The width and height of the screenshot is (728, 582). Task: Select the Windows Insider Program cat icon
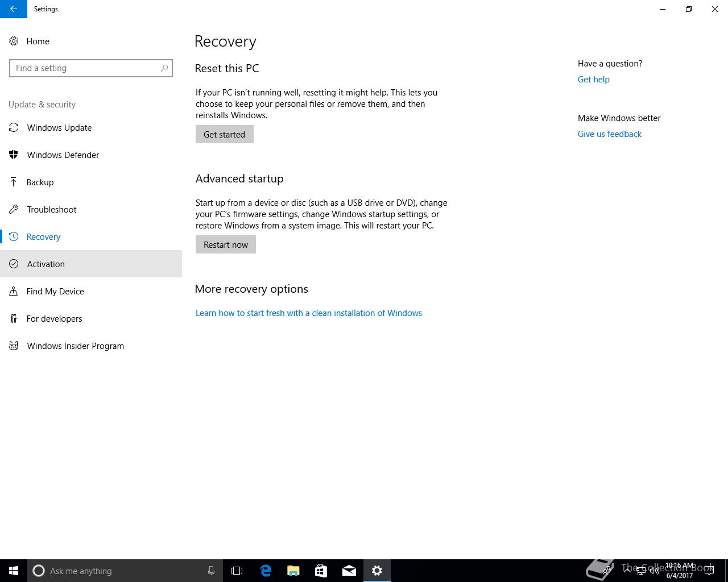(14, 346)
